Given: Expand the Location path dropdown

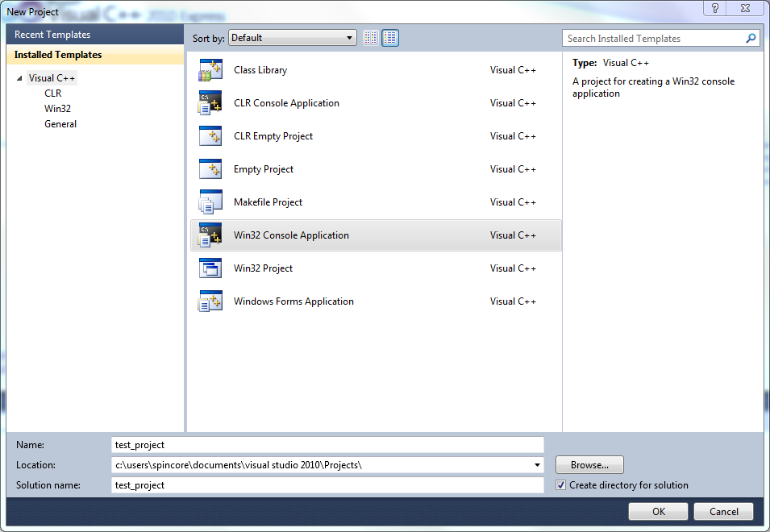Looking at the screenshot, I should coord(537,465).
